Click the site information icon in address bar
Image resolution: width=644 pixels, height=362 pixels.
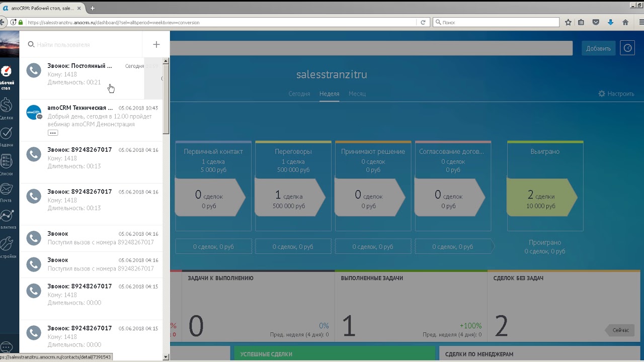point(14,22)
